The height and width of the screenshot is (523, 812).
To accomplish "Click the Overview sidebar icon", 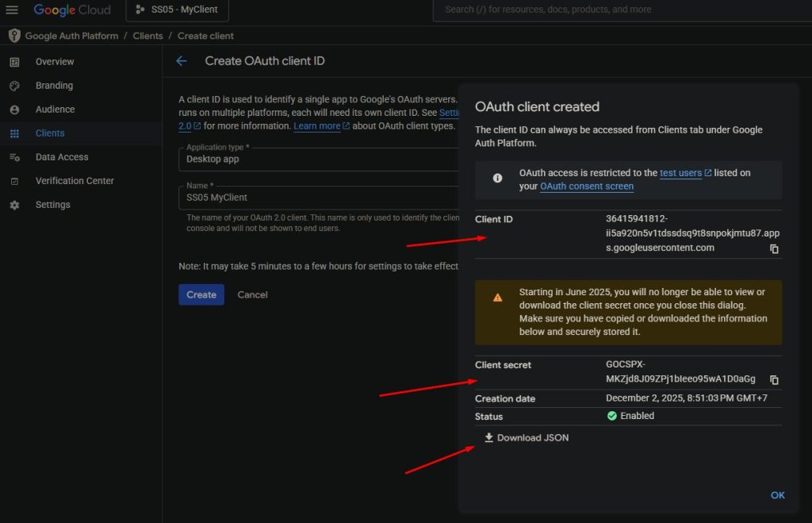I will click(x=14, y=62).
